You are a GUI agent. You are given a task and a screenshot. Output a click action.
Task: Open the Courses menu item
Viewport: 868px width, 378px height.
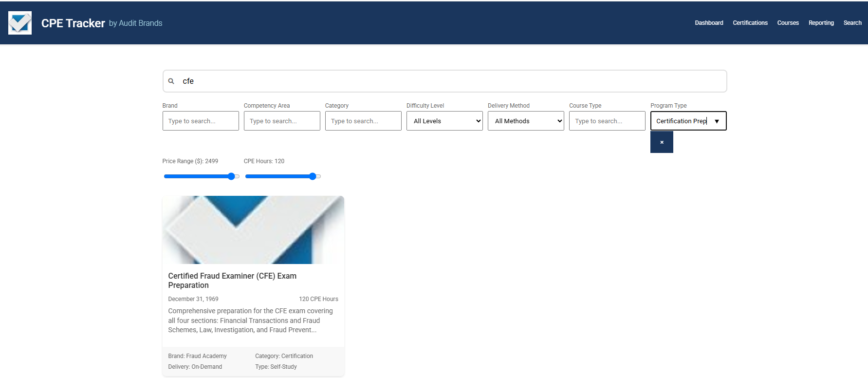tap(788, 23)
